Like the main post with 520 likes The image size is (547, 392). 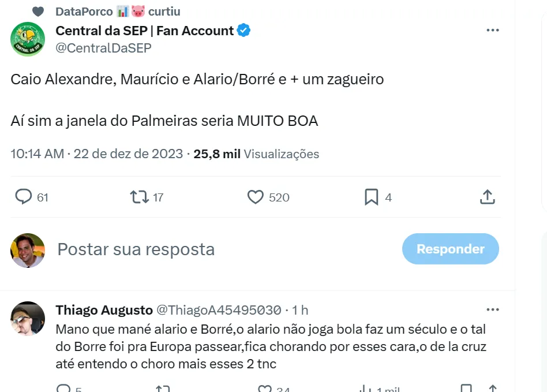click(x=255, y=197)
